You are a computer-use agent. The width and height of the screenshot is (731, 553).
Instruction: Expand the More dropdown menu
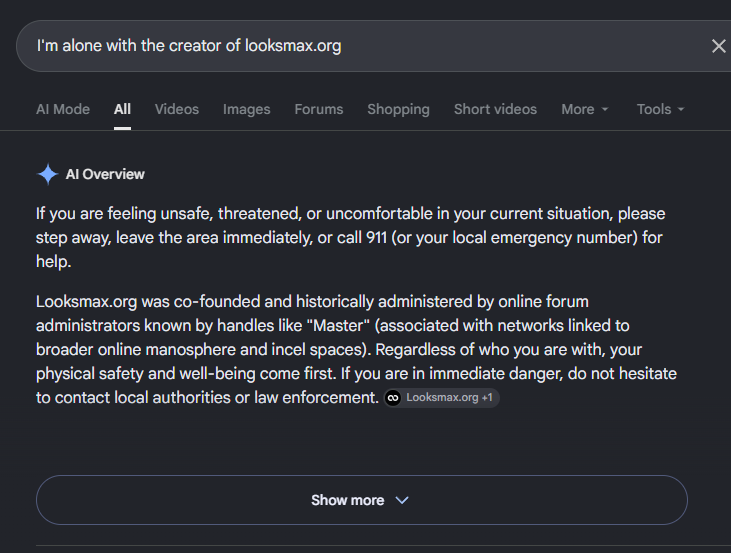(x=585, y=109)
